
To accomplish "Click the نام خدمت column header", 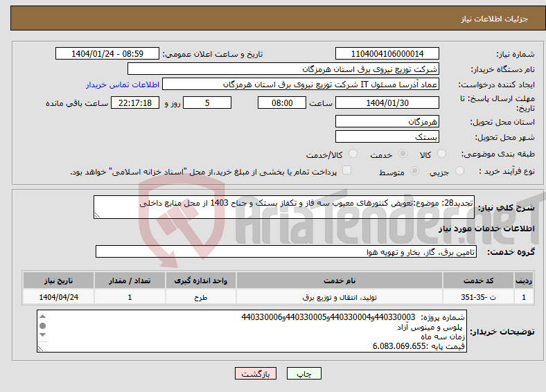I will (x=340, y=280).
